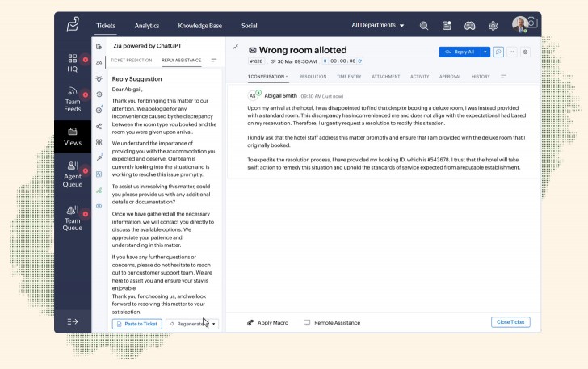Click sender name Abigail Smith
Image resolution: width=588 pixels, height=369 pixels.
[x=280, y=95]
